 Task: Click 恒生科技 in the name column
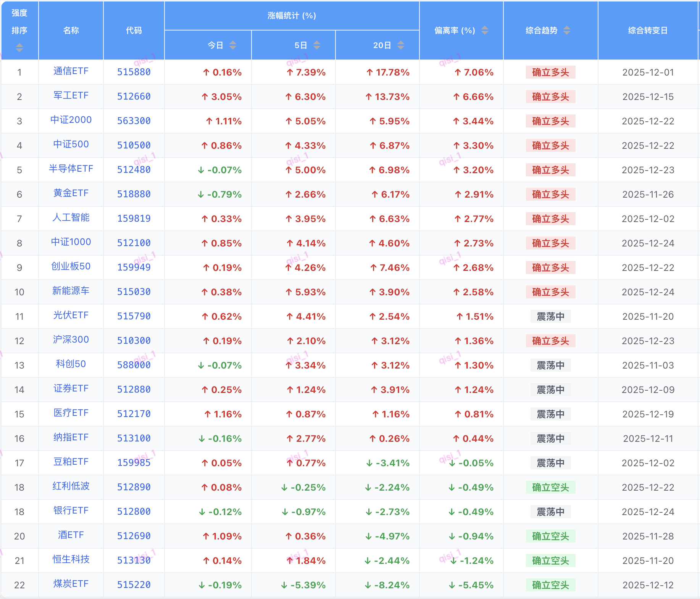point(71,560)
